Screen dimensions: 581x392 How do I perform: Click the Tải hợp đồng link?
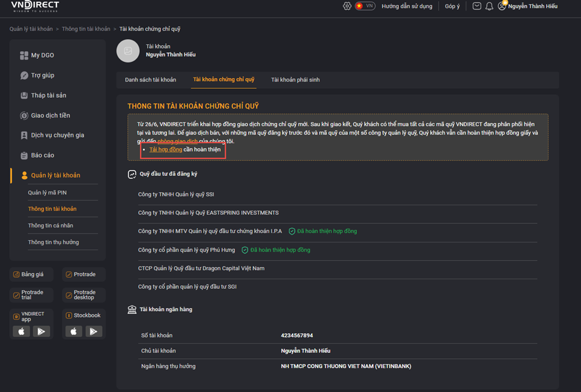coord(166,149)
